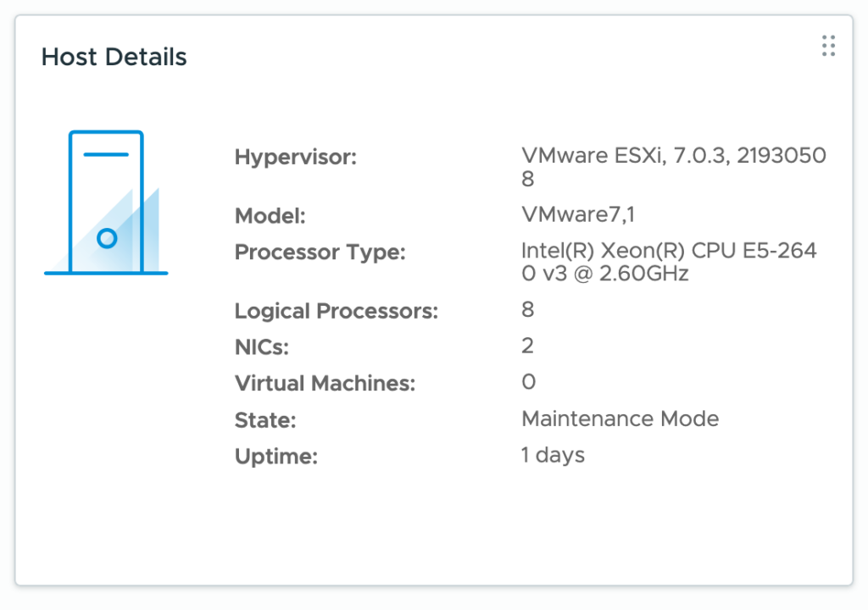
Task: Select the NICs count value 2
Action: 527,346
